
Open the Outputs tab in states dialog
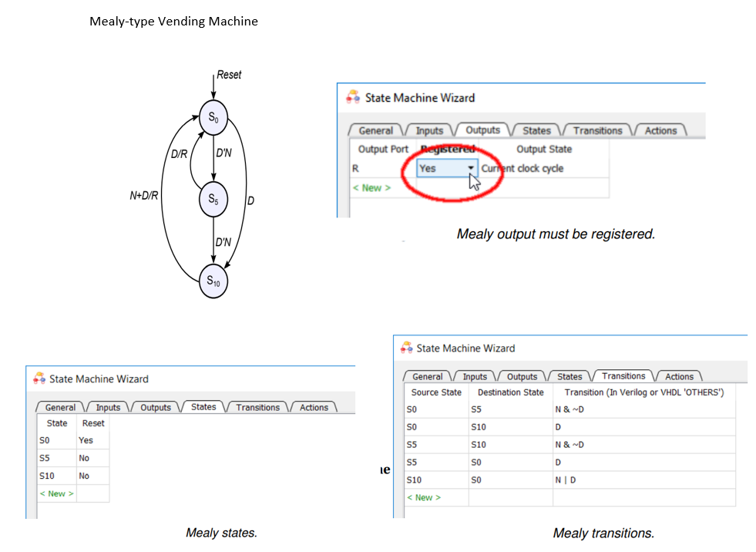click(156, 407)
